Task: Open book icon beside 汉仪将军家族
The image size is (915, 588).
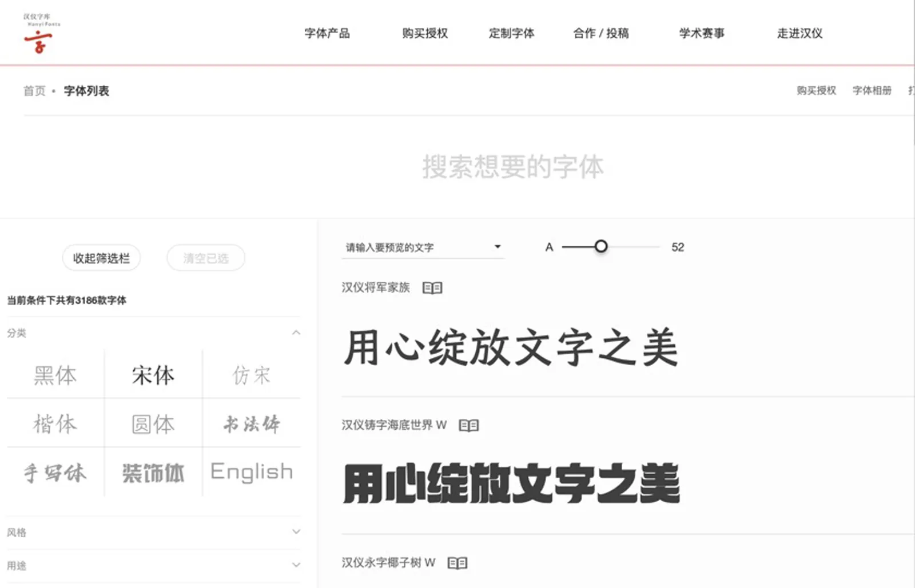Action: [432, 288]
